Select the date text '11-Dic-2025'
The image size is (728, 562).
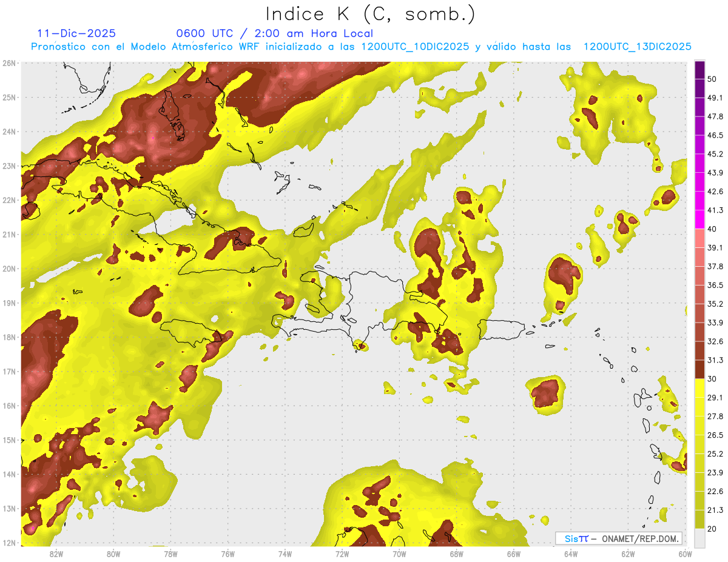point(76,33)
